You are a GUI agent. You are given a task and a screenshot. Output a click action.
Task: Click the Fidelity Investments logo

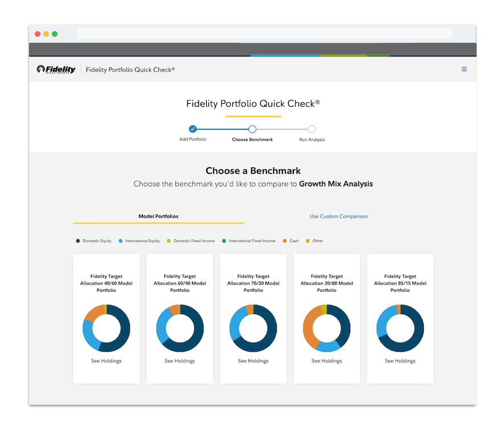tap(56, 69)
